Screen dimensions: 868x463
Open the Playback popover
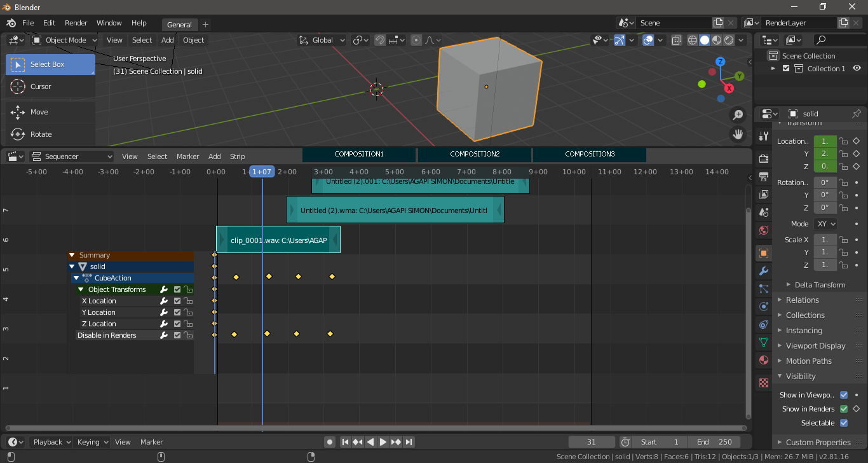click(x=52, y=442)
